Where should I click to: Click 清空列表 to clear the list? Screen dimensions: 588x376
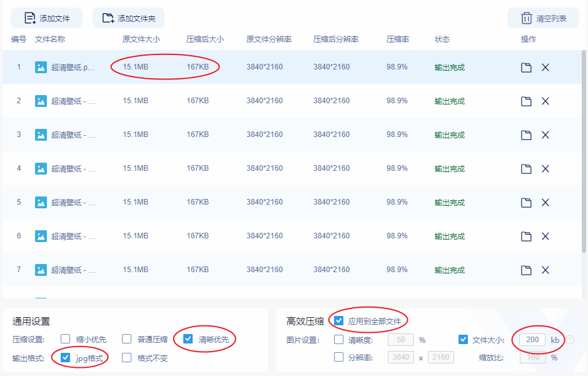coord(543,18)
